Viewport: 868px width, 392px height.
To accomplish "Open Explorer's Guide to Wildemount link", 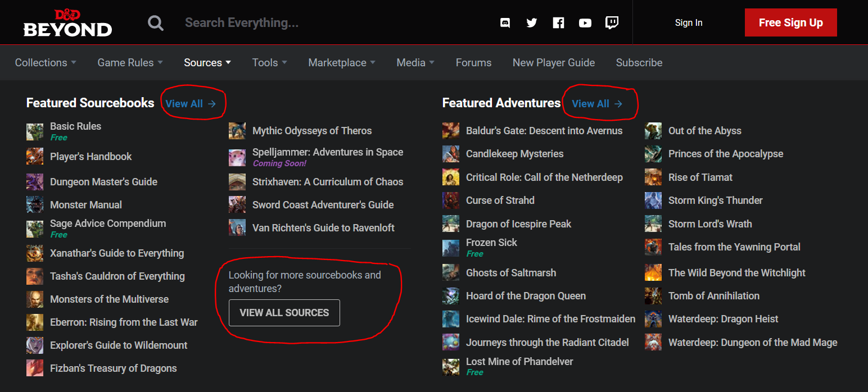I will point(119,345).
